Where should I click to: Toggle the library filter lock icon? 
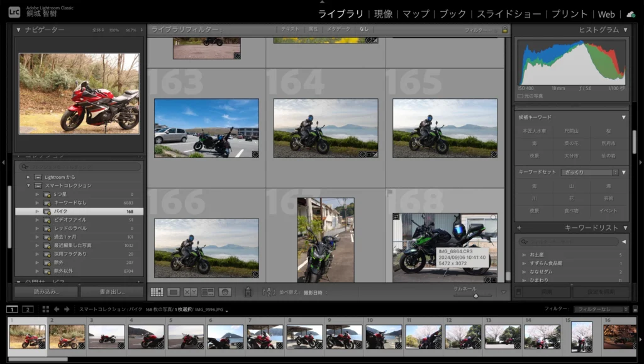coord(504,30)
